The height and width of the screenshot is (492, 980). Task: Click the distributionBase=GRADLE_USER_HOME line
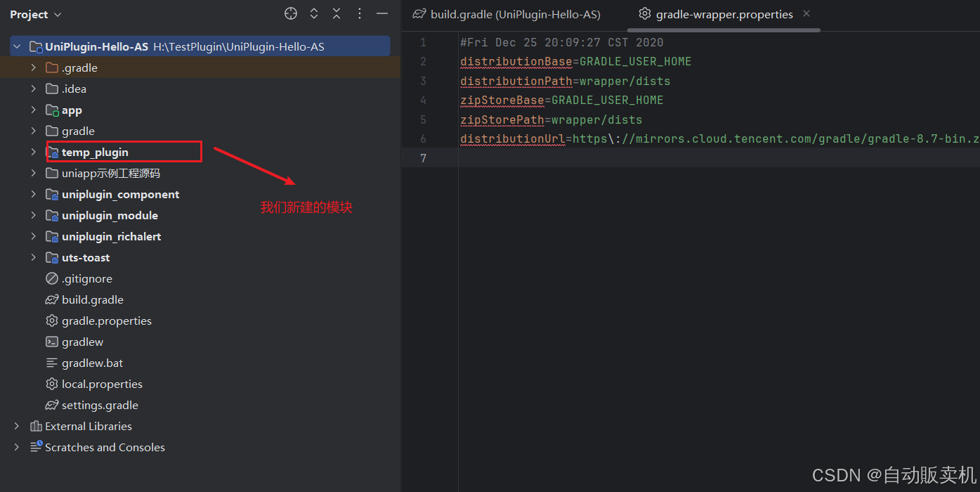(x=576, y=62)
